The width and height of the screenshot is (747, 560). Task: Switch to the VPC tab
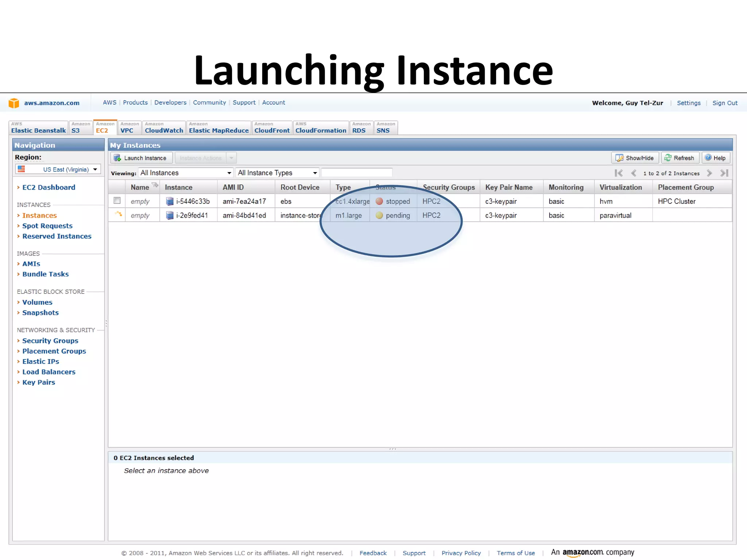coord(129,128)
